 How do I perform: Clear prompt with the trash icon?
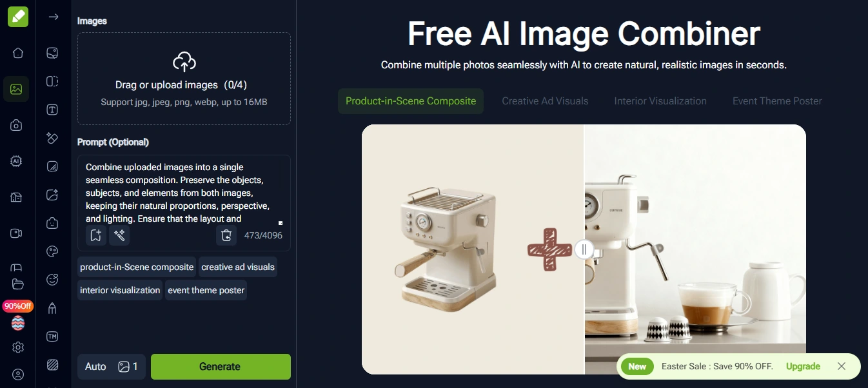(226, 235)
